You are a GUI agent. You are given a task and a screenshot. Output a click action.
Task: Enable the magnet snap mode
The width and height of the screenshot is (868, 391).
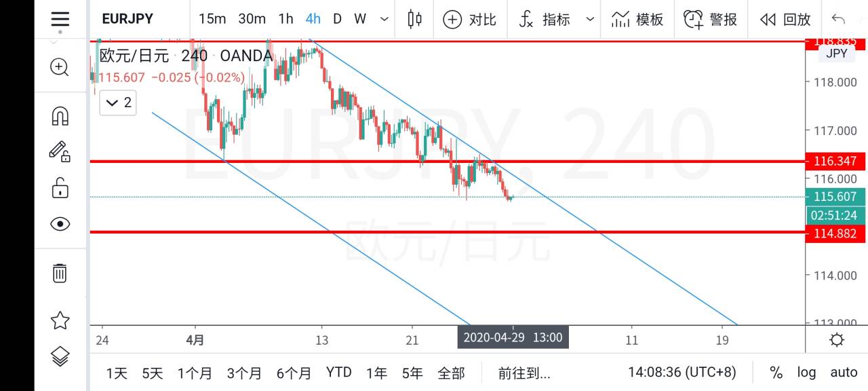[x=60, y=116]
